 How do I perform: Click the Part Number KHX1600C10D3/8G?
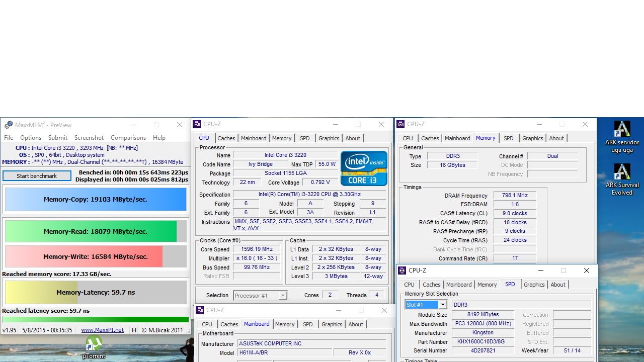coord(483,342)
